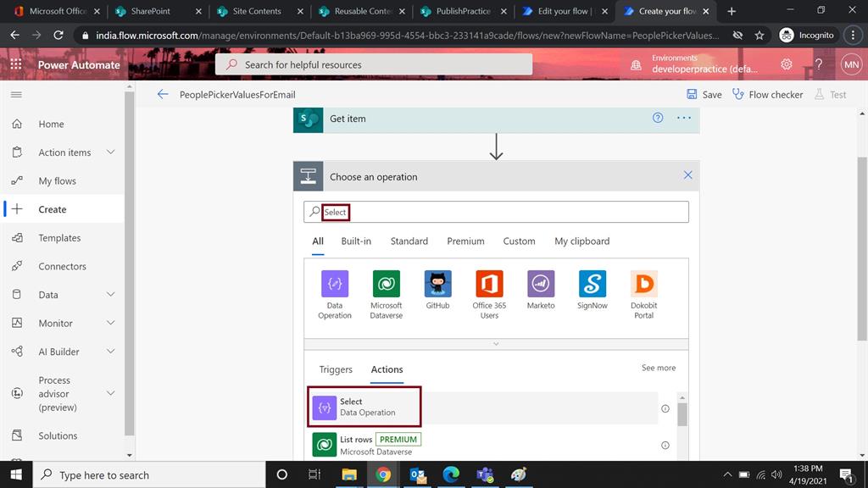Pick the Dokobit Portal connector icon
868x488 pixels.
[643, 284]
